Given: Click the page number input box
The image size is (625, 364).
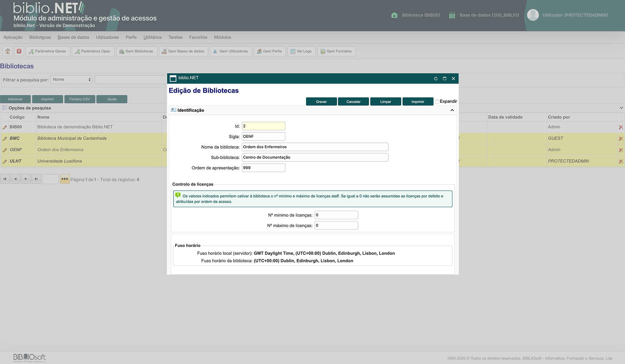Looking at the screenshot, I should tap(50, 179).
